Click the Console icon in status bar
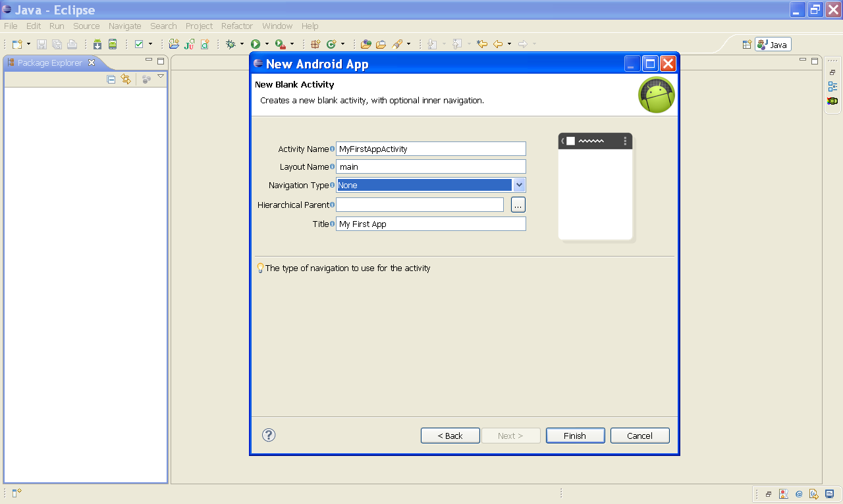 [x=829, y=493]
